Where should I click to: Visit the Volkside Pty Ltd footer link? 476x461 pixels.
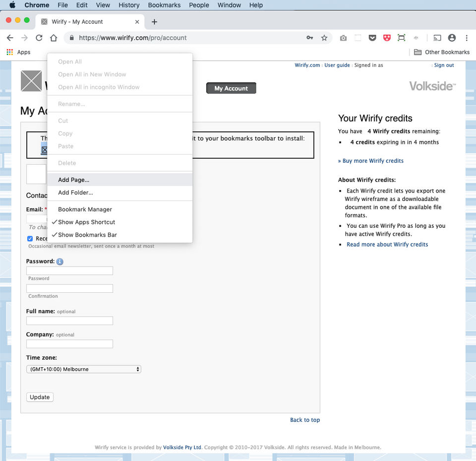click(182, 447)
